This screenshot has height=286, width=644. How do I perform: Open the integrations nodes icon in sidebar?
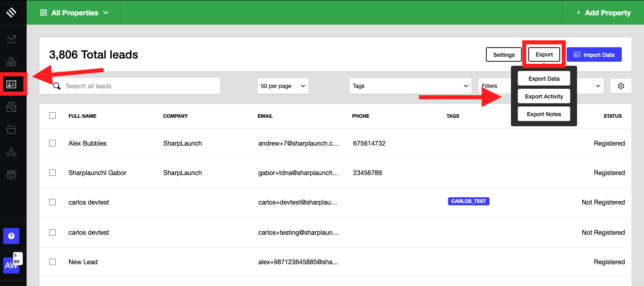[11, 152]
